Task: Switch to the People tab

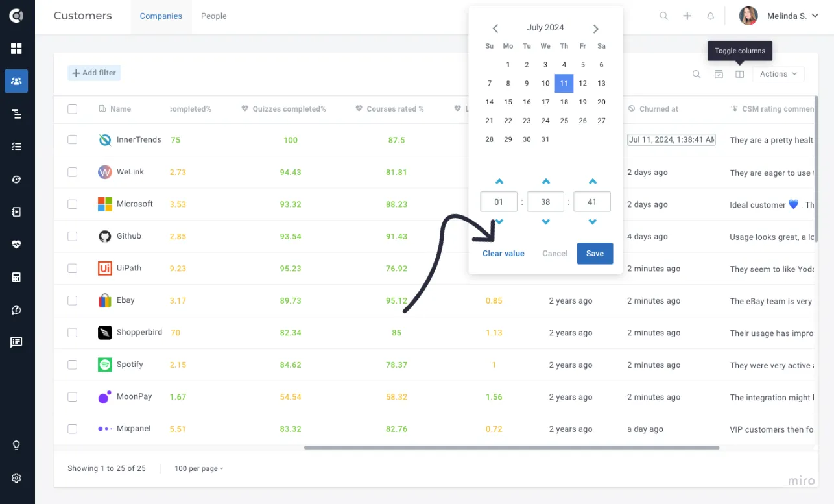Action: [x=214, y=16]
